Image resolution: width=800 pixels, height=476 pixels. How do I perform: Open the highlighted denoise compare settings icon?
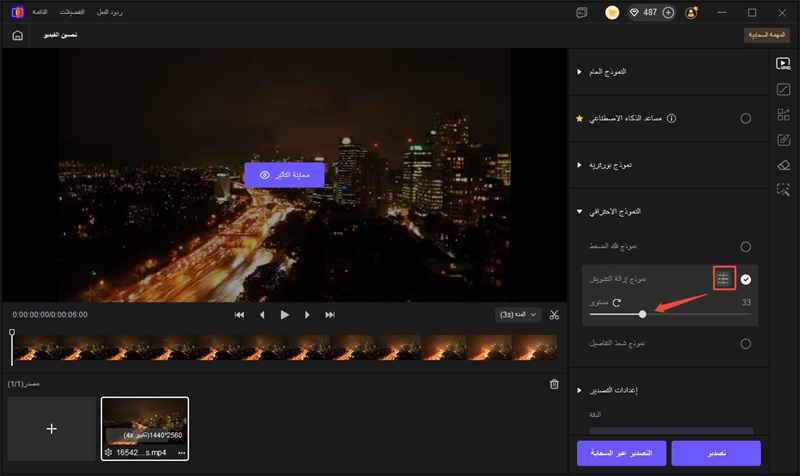point(725,278)
